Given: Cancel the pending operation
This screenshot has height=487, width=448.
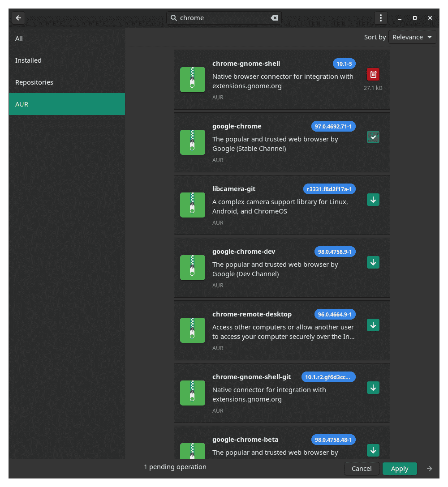Looking at the screenshot, I should (x=362, y=468).
